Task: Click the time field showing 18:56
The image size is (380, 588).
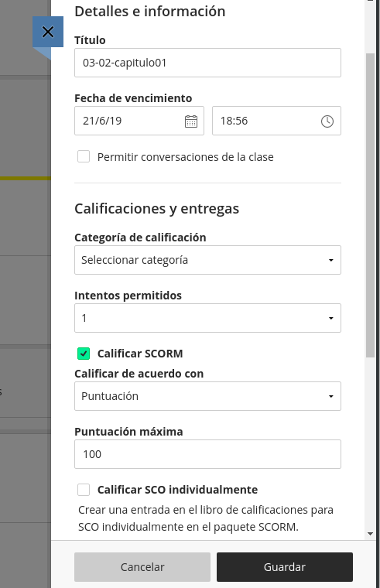Action: [276, 121]
